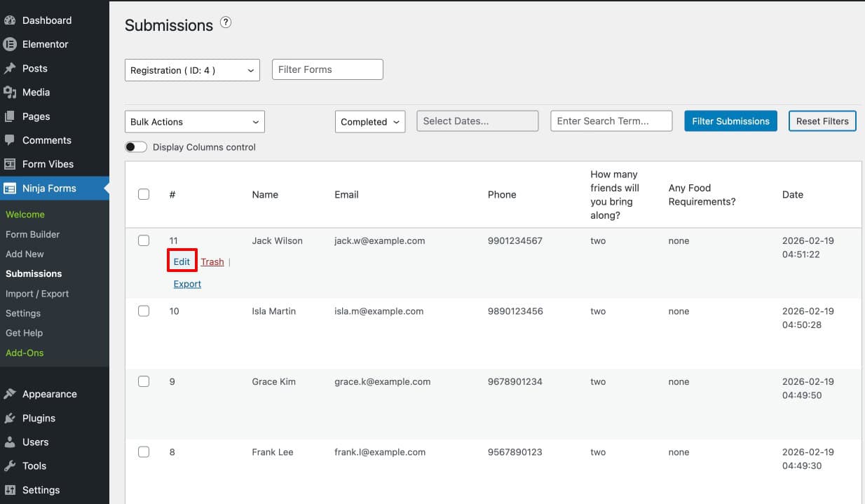Viewport: 865px width, 504px height.
Task: Click the Users person icon
Action: [10, 442]
